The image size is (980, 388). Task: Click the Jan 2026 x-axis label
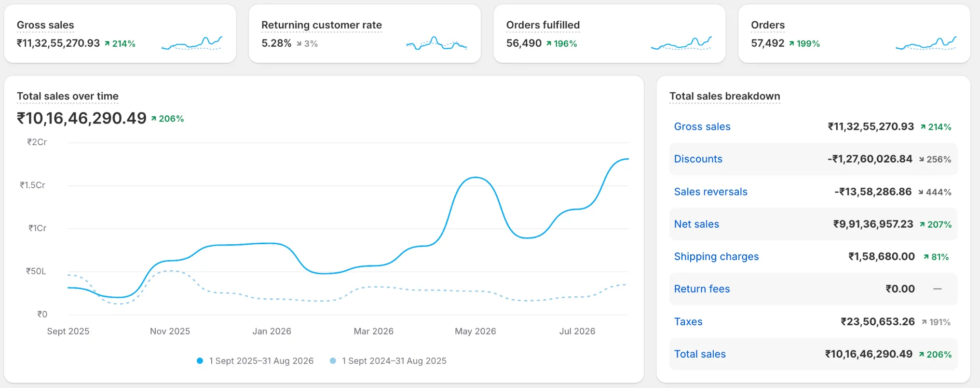pyautogui.click(x=272, y=332)
